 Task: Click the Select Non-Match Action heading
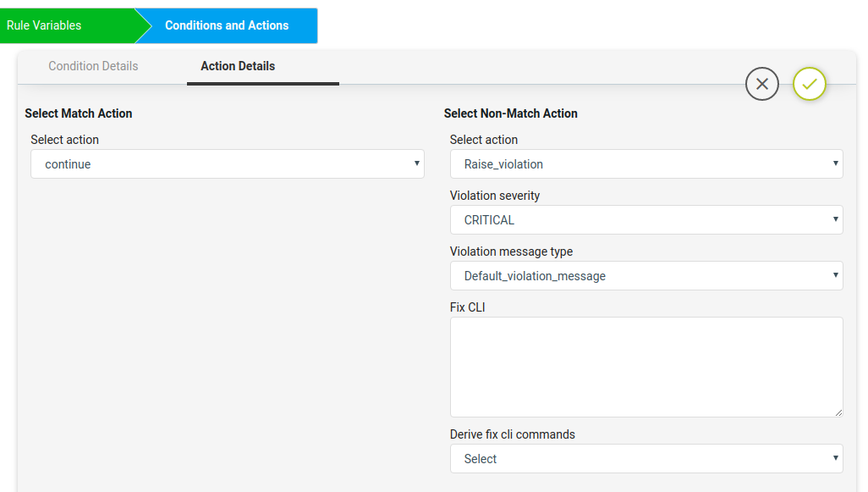coord(511,113)
